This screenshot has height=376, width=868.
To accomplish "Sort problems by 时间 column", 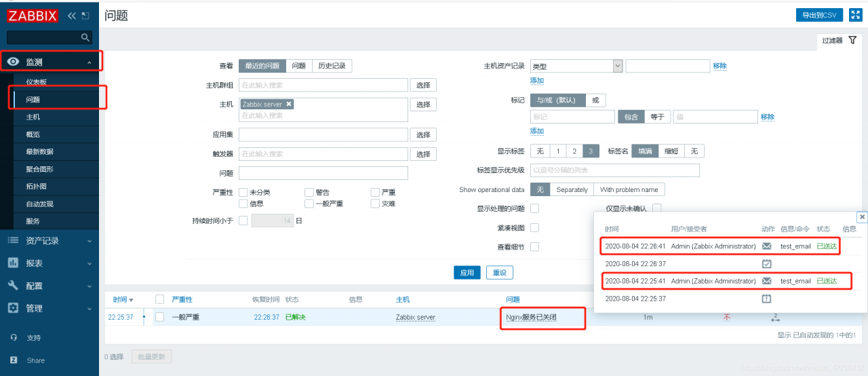I will (123, 299).
